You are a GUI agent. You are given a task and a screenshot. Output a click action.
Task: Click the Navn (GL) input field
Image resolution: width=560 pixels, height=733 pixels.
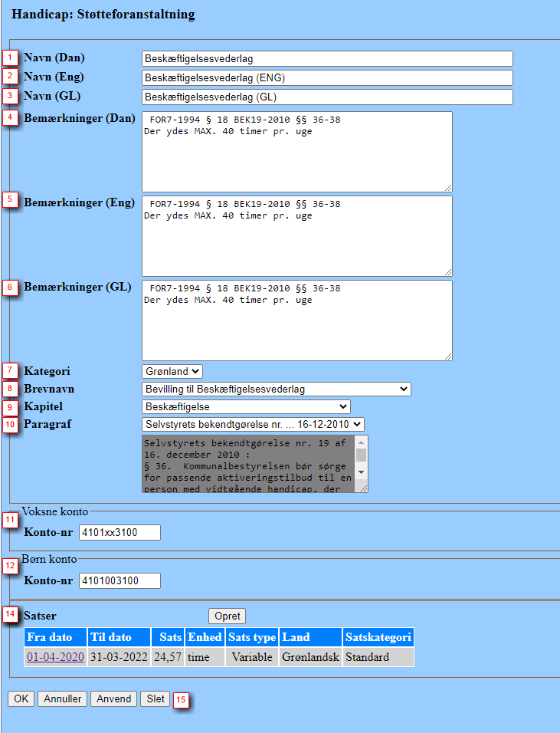(327, 97)
